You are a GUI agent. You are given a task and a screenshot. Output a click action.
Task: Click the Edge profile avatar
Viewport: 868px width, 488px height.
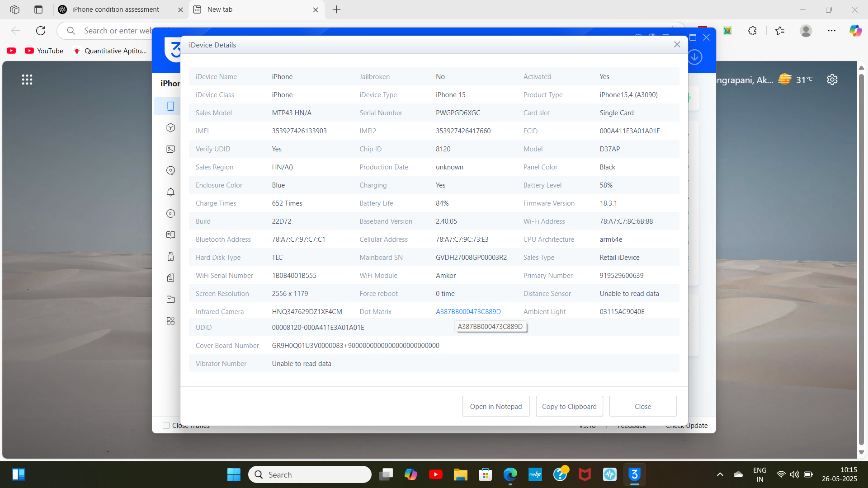[x=806, y=31]
